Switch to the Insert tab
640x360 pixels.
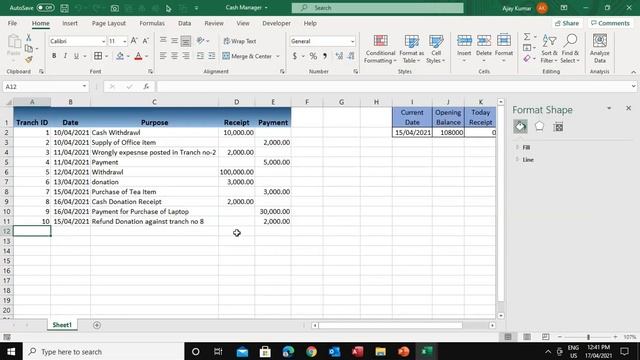click(x=70, y=23)
